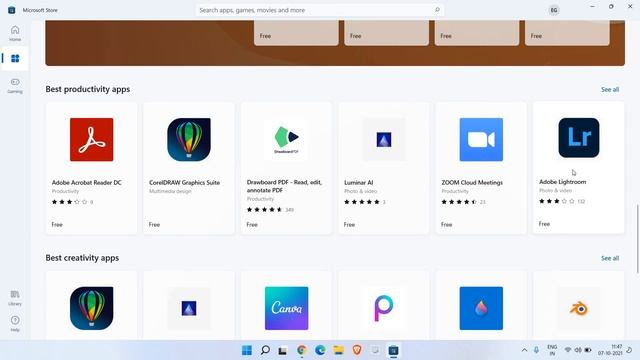Viewport: 640px width, 360px height.
Task: Click the Drawboard PDF title text
Action: click(x=284, y=186)
